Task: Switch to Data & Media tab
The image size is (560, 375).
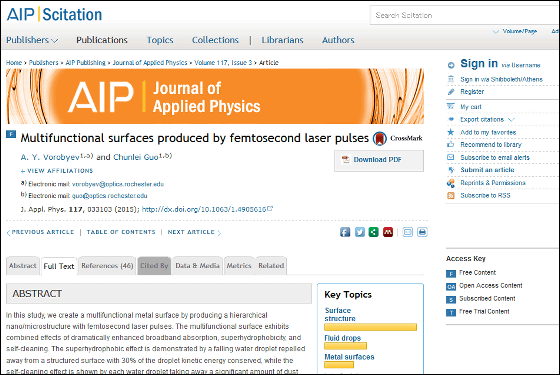Action: pos(197,266)
